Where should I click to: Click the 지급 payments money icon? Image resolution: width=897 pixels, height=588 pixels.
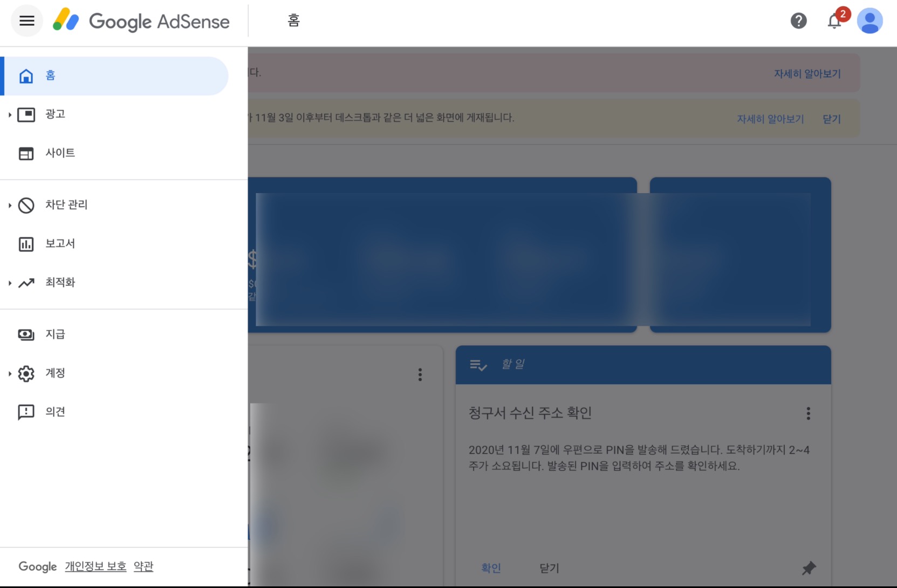tap(26, 334)
